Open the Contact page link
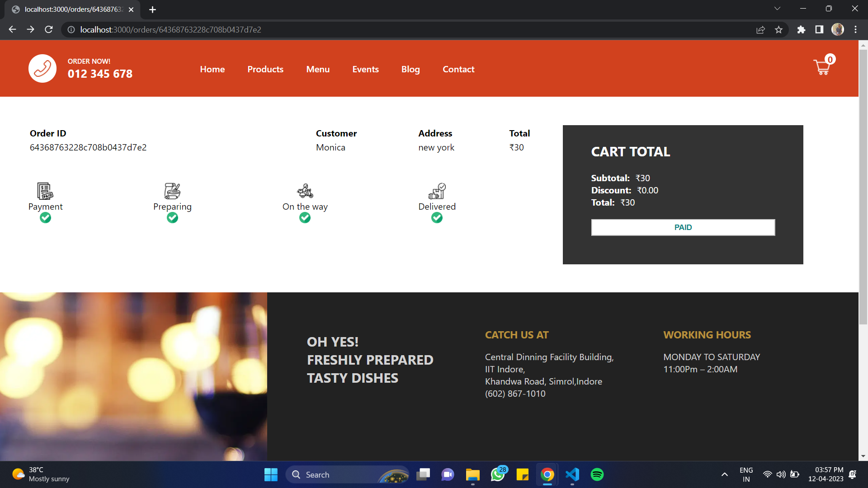Image resolution: width=868 pixels, height=488 pixels. [x=458, y=69]
